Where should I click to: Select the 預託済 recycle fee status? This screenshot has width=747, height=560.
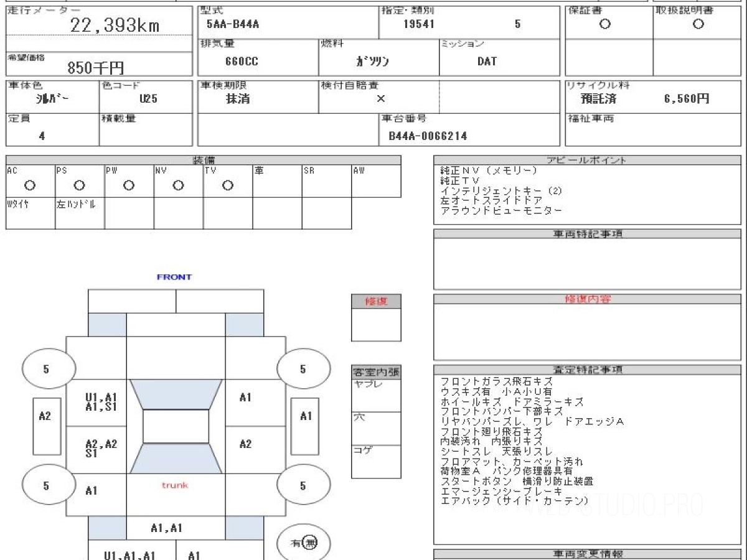coord(599,99)
